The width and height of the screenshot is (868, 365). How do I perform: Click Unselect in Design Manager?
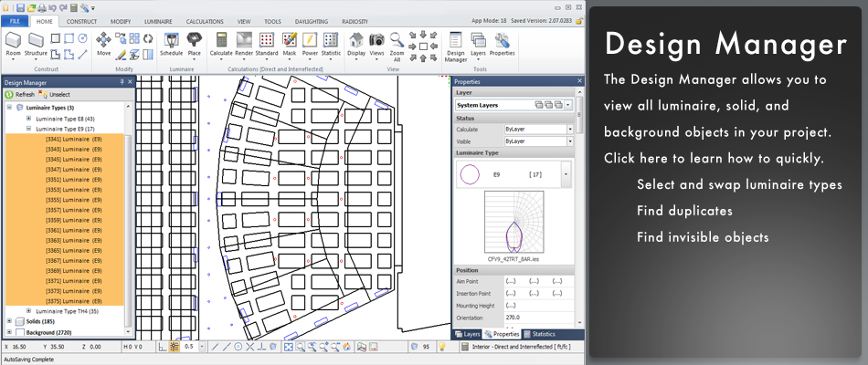coord(54,95)
